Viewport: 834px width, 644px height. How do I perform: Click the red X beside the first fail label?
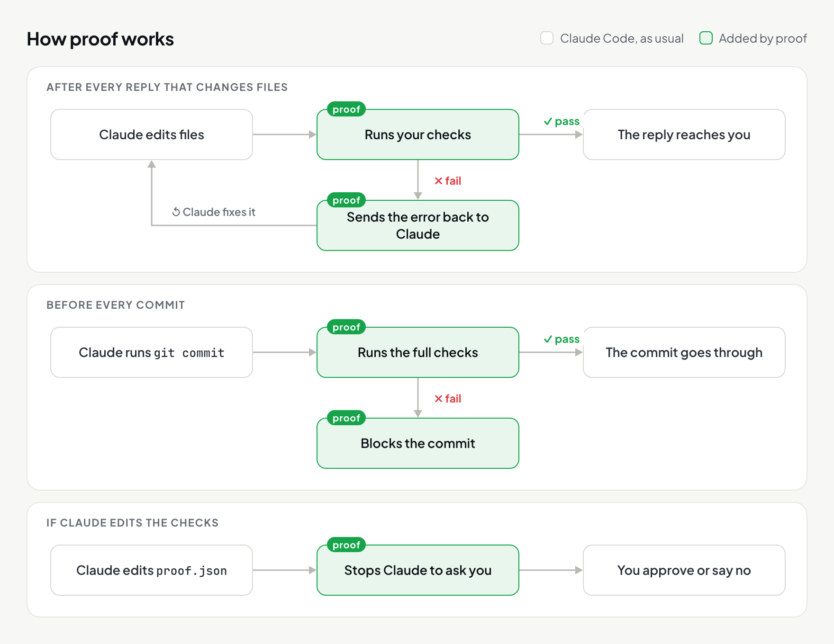point(438,181)
